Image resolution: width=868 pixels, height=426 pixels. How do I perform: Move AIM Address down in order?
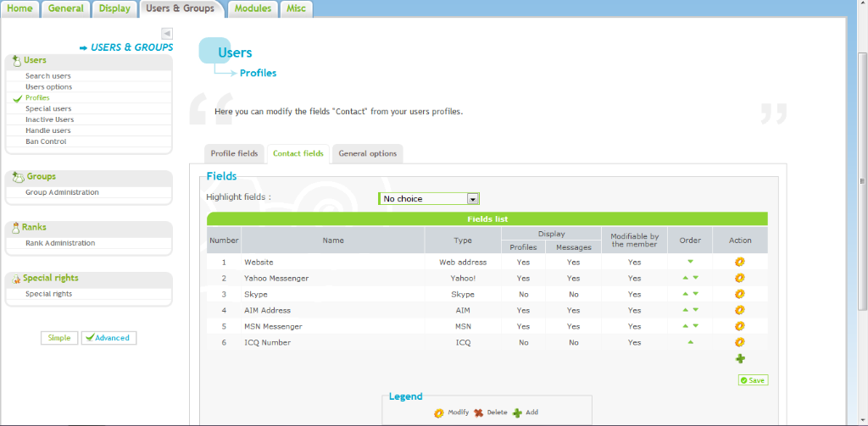pos(695,310)
